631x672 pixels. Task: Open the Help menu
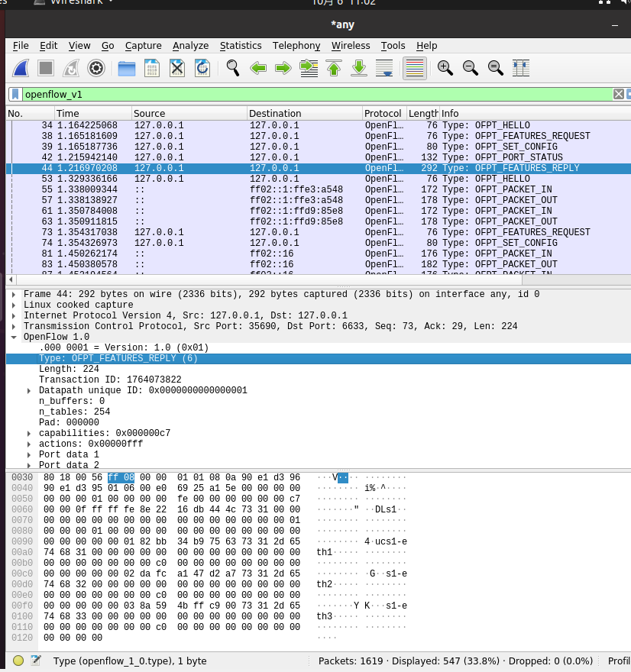click(x=426, y=45)
